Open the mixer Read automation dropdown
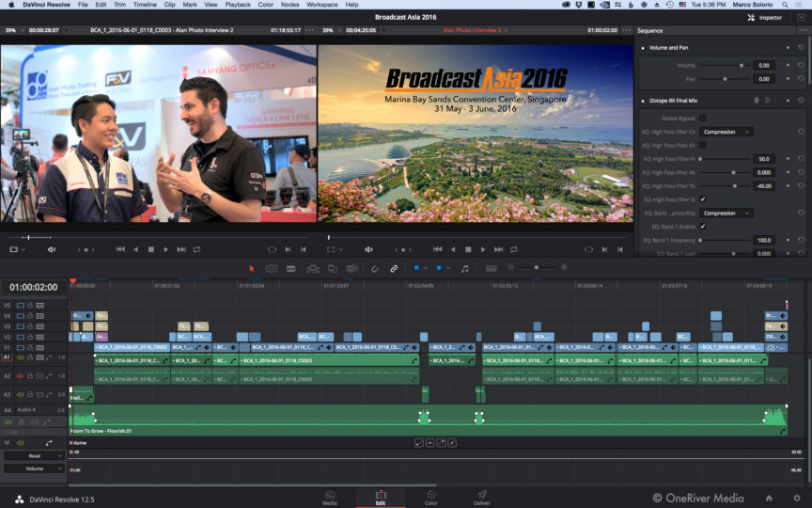The width and height of the screenshot is (812, 508). pyautogui.click(x=34, y=455)
